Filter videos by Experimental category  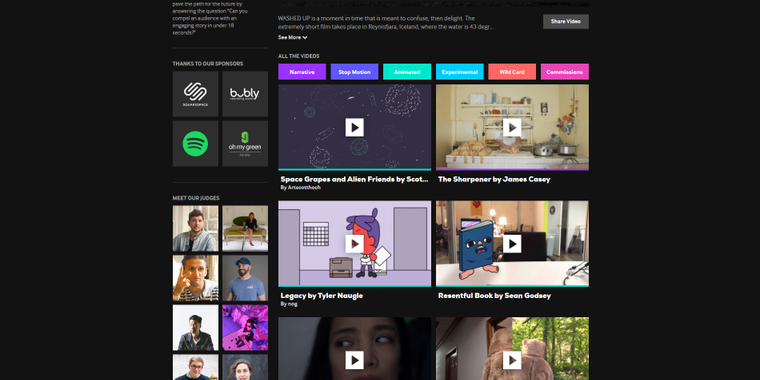pos(459,72)
